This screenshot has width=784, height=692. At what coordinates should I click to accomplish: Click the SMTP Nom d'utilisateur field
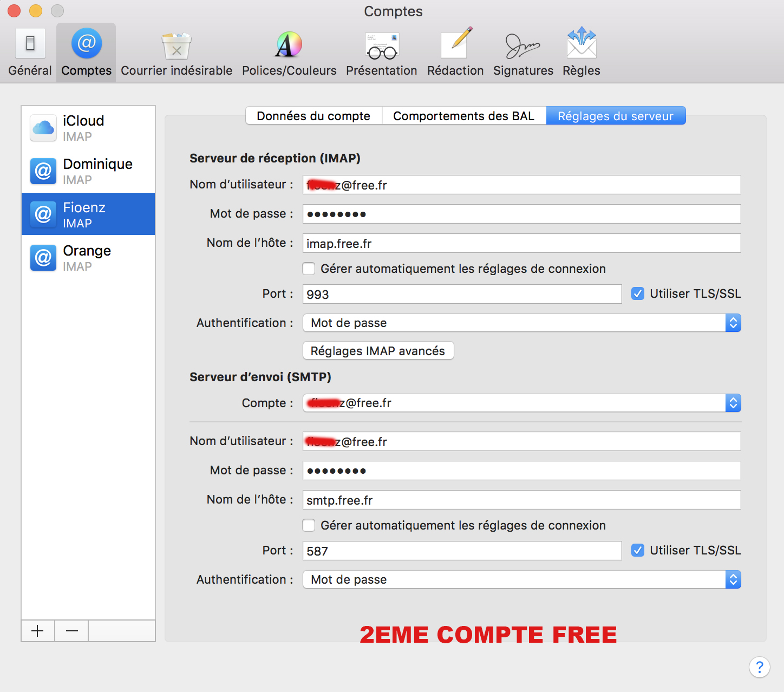click(522, 441)
